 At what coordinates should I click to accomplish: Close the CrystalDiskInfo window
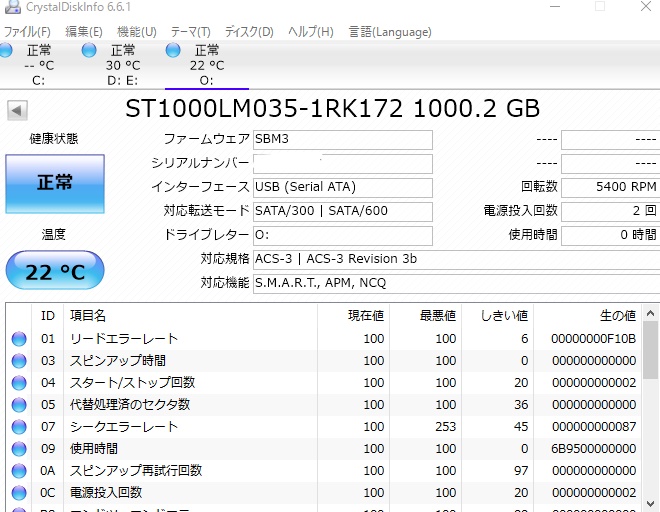[x=646, y=6]
